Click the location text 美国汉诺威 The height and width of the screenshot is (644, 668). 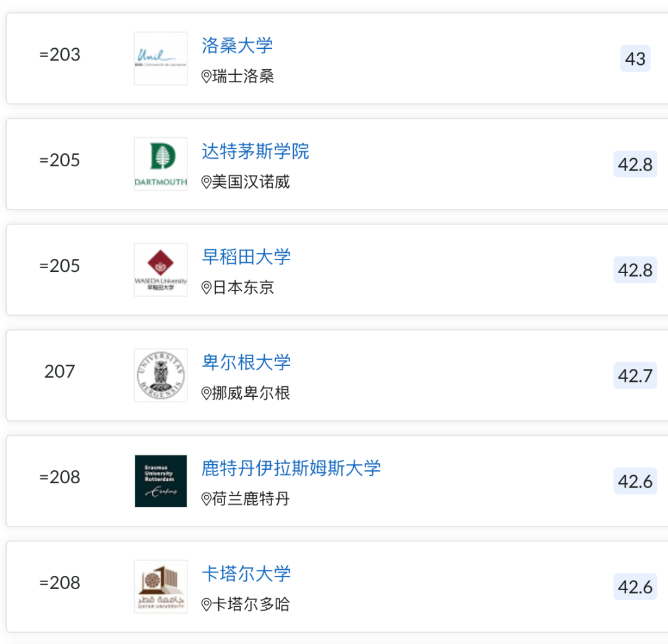pyautogui.click(x=251, y=182)
